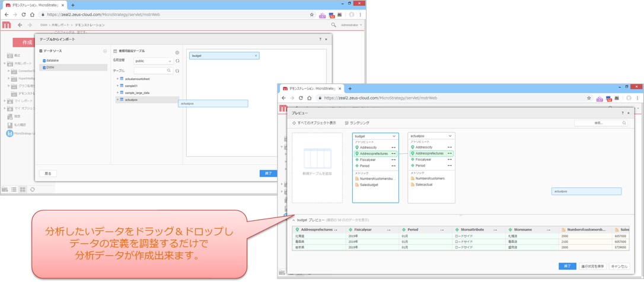This screenshot has width=644, height=282.
Task: Expand sample01 table
Action: click(117, 86)
